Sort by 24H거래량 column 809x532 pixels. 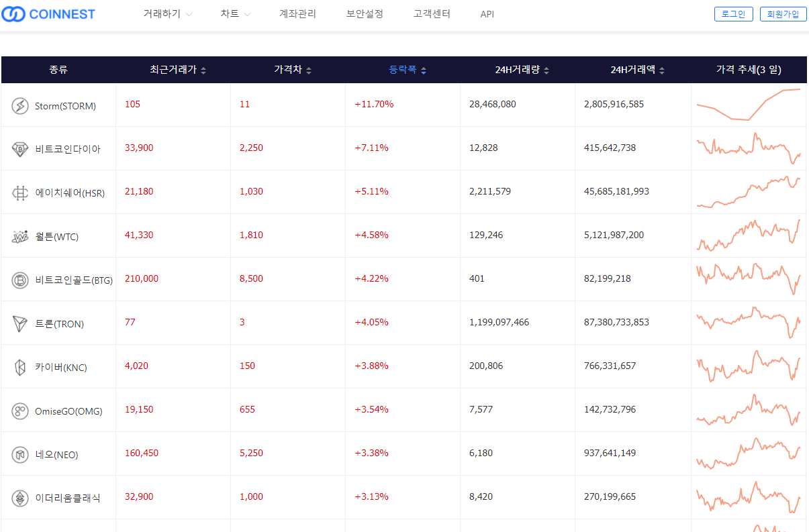coord(522,70)
